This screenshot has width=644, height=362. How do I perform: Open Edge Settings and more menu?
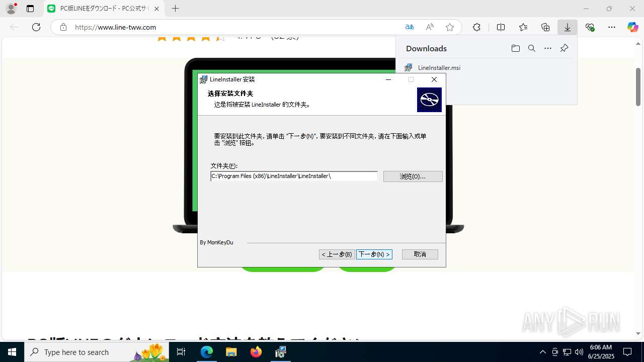click(x=612, y=27)
